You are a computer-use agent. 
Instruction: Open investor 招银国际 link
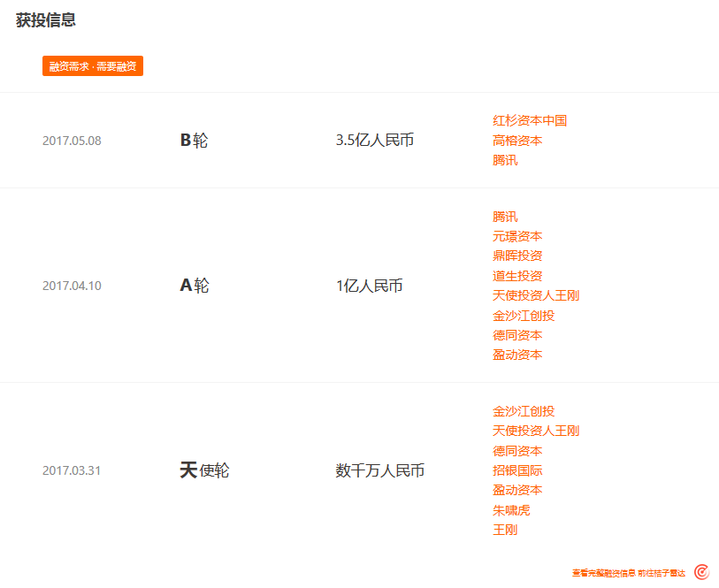coord(517,470)
